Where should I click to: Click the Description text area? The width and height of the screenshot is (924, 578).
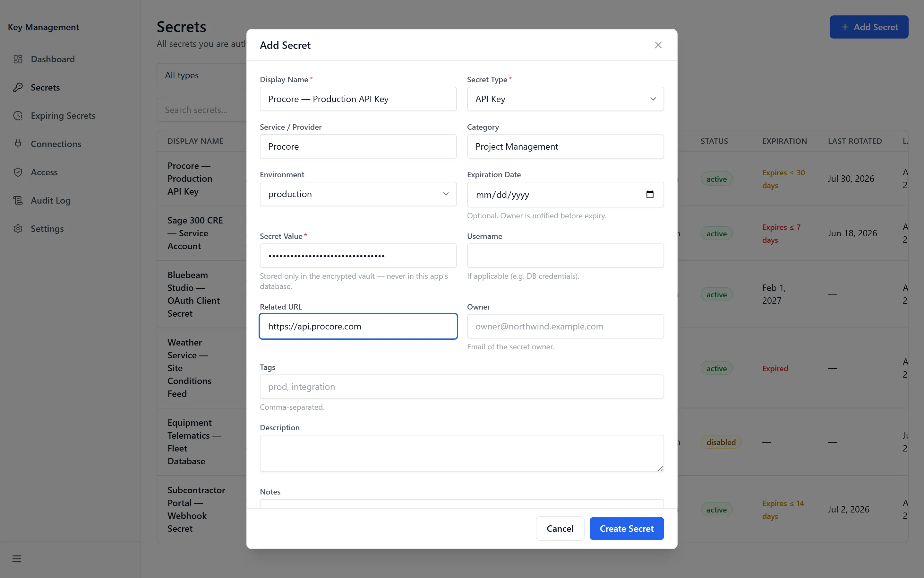click(462, 453)
